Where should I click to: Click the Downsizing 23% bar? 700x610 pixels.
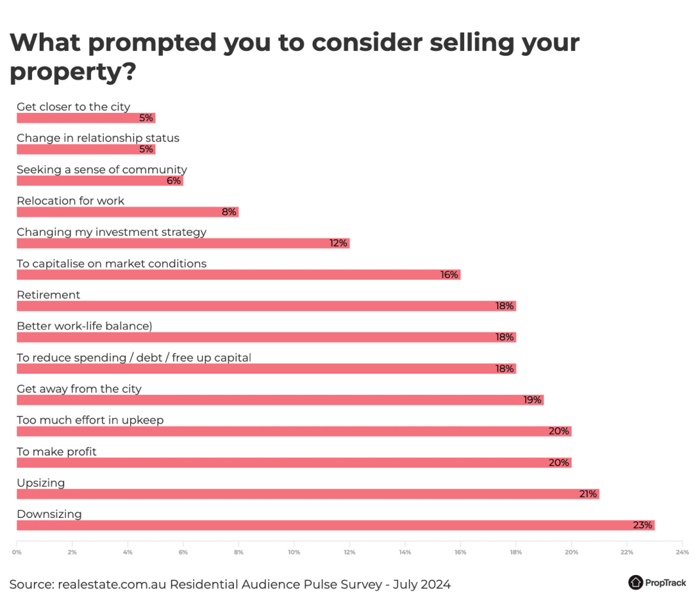(x=335, y=525)
